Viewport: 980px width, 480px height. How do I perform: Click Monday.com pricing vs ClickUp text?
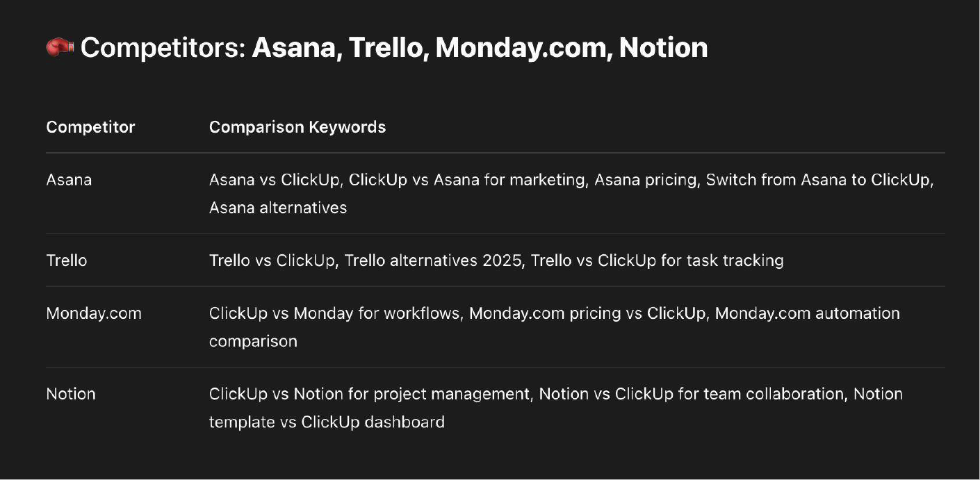tap(587, 313)
